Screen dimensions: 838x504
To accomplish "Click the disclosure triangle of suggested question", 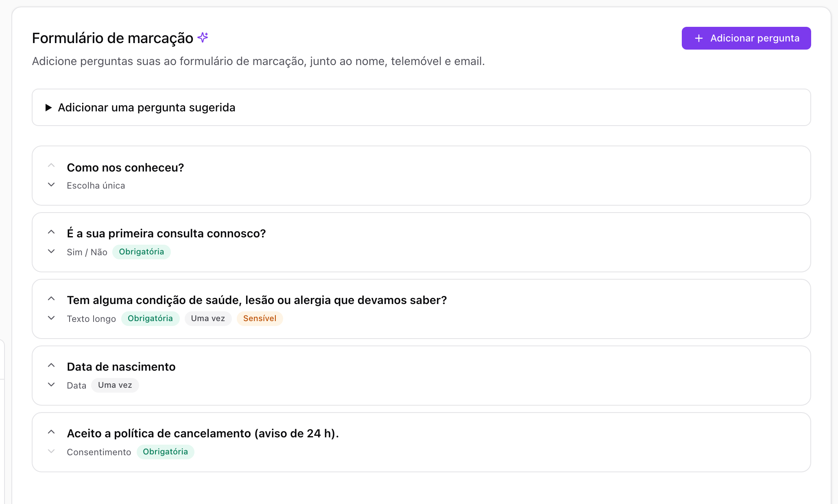I will pyautogui.click(x=48, y=108).
